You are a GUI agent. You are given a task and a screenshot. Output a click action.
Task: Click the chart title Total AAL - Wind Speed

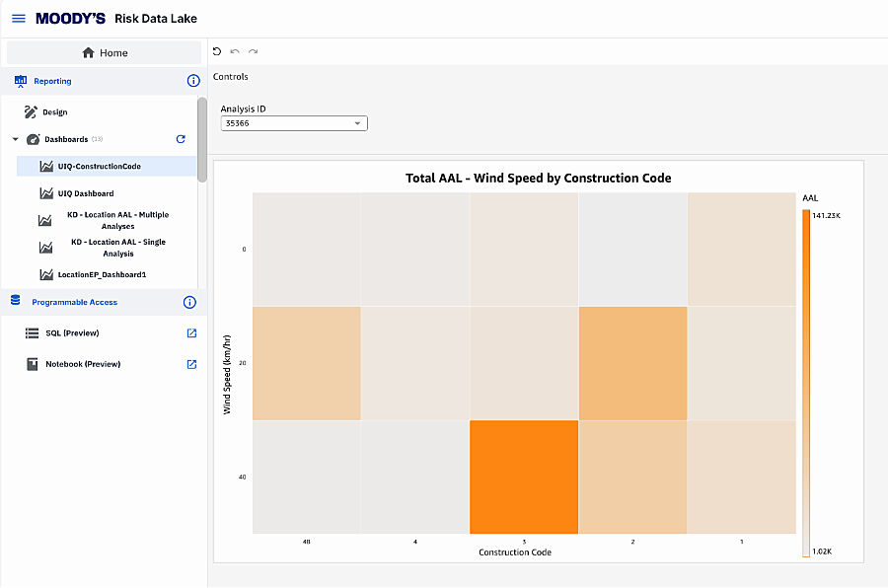click(x=538, y=178)
